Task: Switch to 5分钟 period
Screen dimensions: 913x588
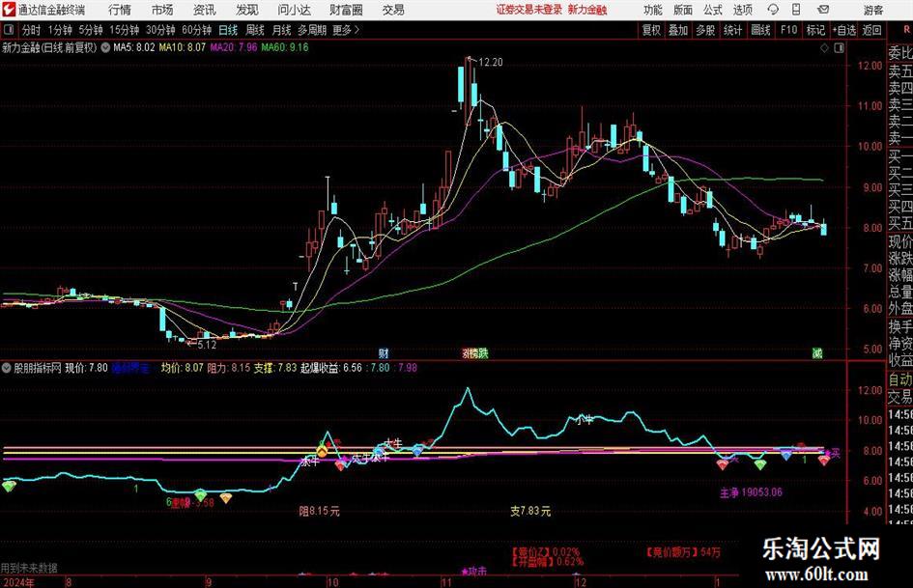Action: (x=91, y=30)
